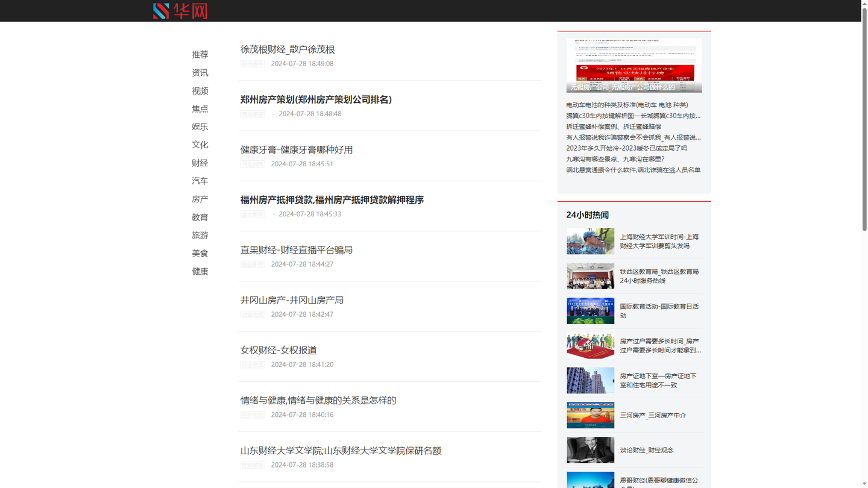Click 楼市要闻 tag under 福州房产 article
This screenshot has width=868, height=488.
pyautogui.click(x=253, y=214)
